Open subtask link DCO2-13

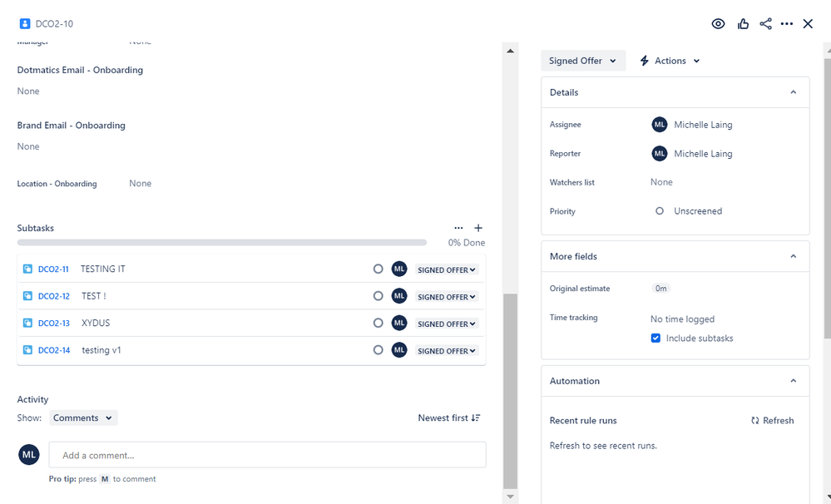point(54,324)
